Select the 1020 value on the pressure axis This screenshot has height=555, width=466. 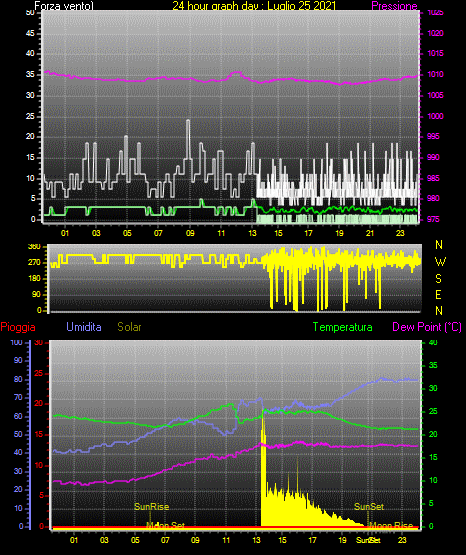point(435,33)
